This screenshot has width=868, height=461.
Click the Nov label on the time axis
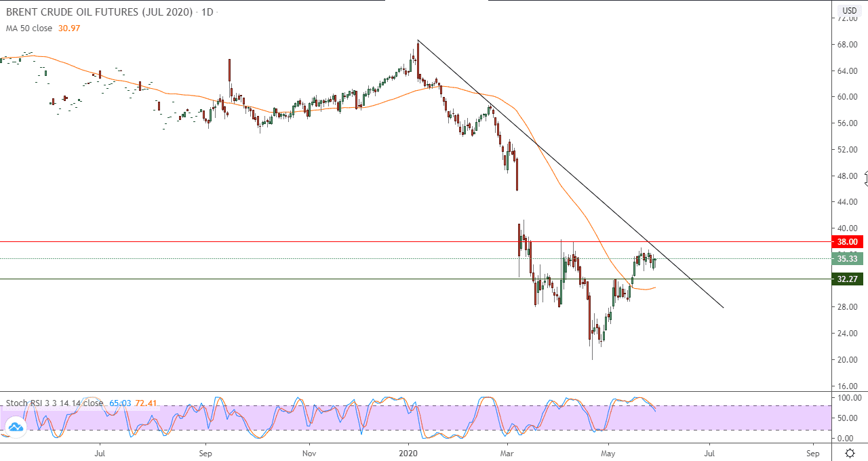[309, 453]
